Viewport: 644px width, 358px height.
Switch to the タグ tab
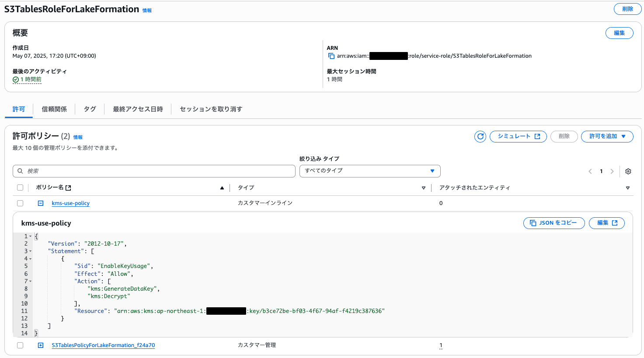[x=90, y=109]
